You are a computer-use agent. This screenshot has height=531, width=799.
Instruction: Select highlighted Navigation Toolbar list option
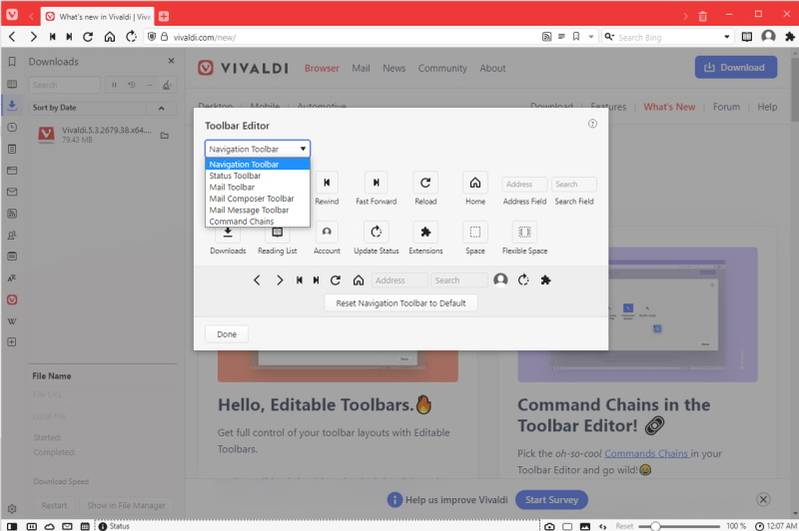tap(257, 164)
